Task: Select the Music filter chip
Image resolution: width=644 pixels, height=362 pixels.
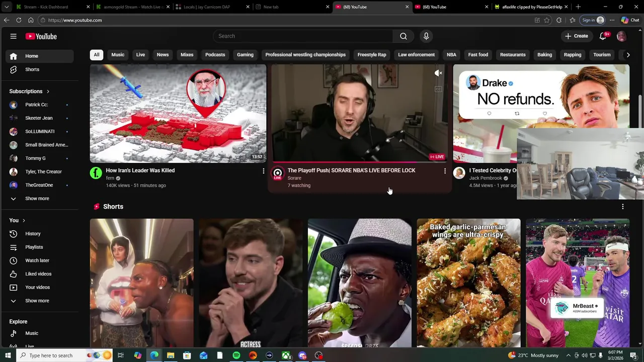Action: (x=118, y=55)
